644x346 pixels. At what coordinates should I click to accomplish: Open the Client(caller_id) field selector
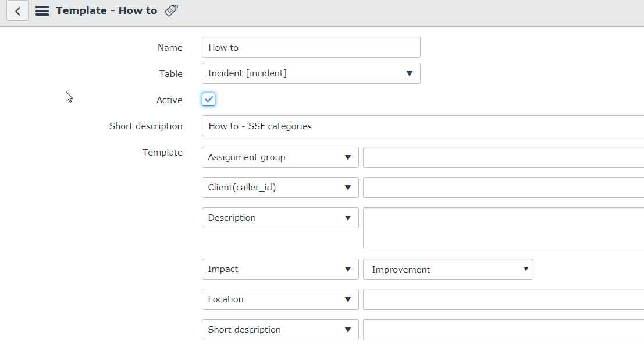coord(280,187)
